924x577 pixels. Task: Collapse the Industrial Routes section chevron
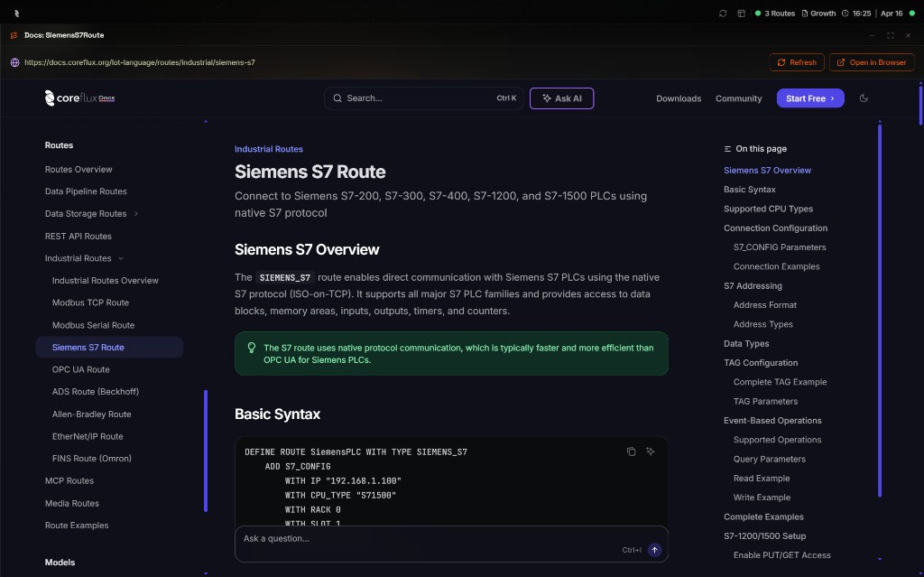pyautogui.click(x=121, y=258)
